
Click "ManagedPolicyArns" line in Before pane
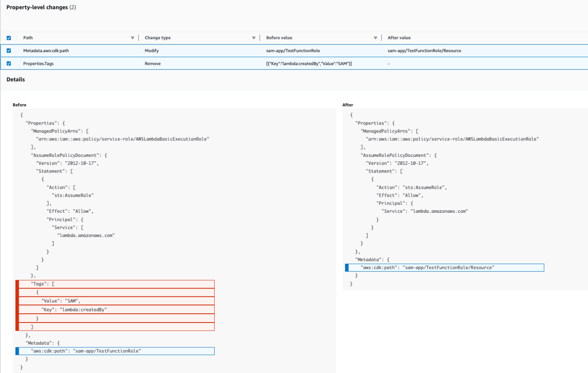[60, 131]
